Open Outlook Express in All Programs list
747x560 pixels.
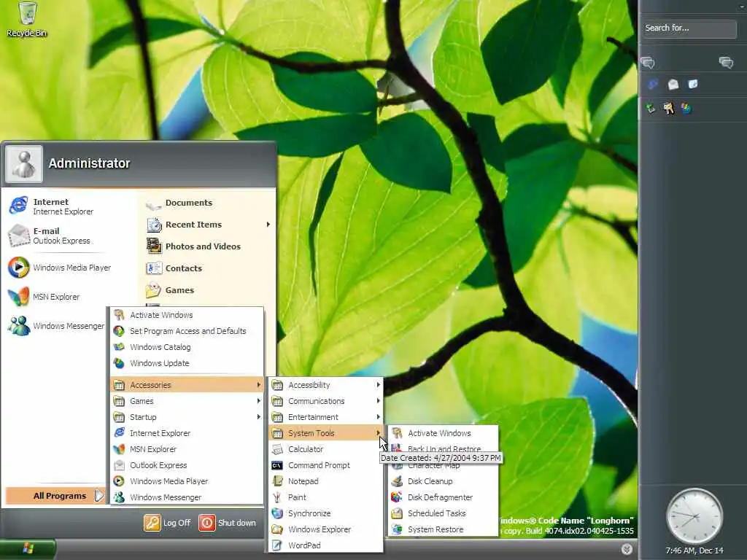point(187,465)
